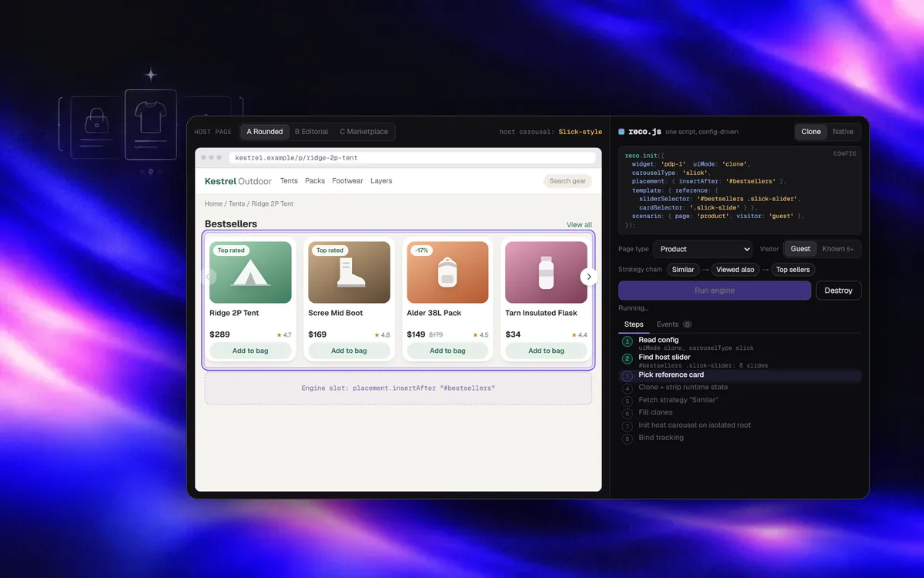Open the Page type dropdown
The image size is (924, 578).
tap(702, 249)
